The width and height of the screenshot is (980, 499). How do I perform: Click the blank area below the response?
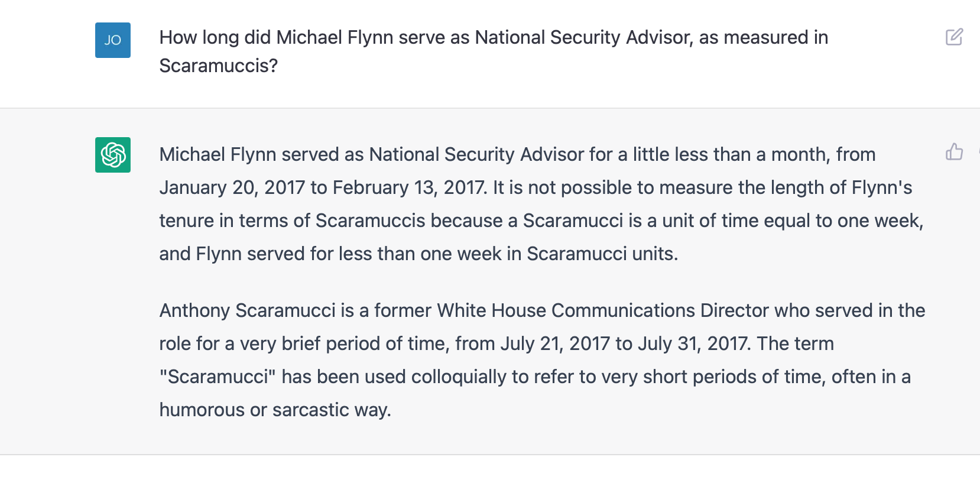pyautogui.click(x=490, y=477)
